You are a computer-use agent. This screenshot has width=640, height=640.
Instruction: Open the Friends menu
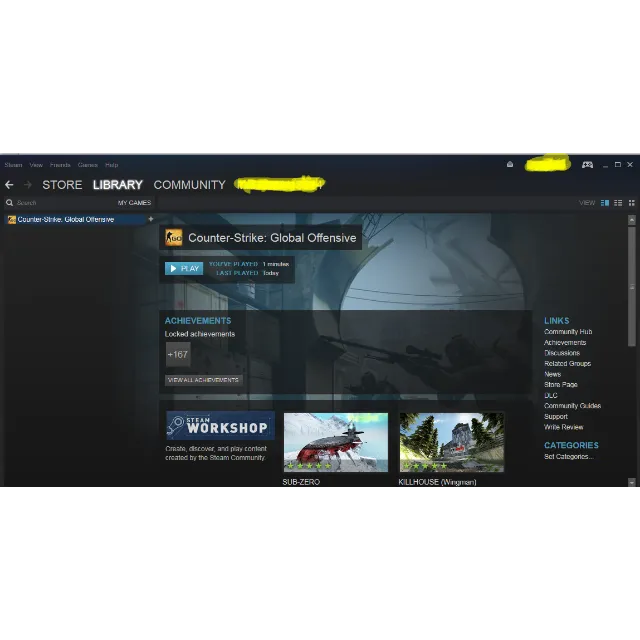click(60, 165)
